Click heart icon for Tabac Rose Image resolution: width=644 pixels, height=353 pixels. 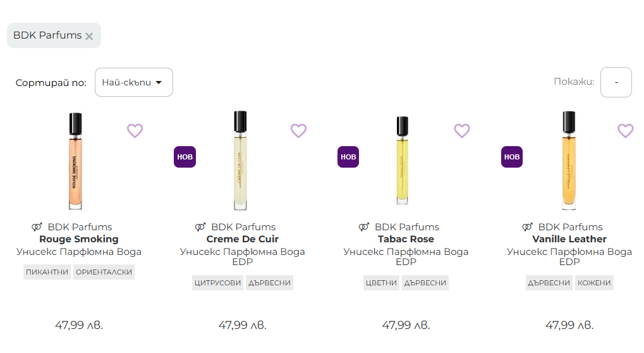click(462, 131)
